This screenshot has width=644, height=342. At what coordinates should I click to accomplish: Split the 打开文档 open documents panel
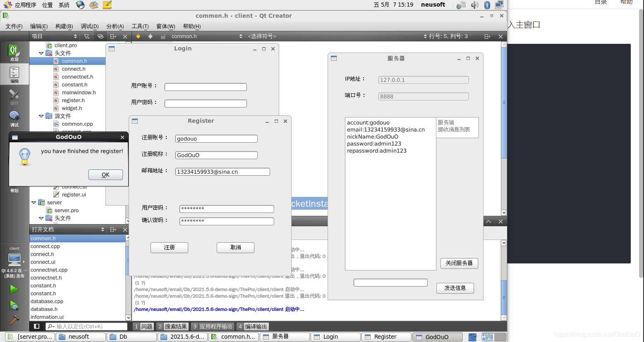point(113,230)
